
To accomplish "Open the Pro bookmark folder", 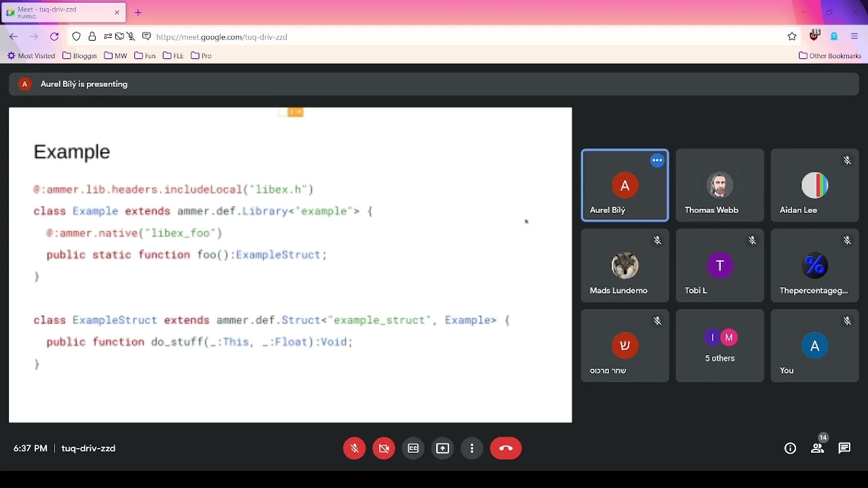I will click(201, 56).
